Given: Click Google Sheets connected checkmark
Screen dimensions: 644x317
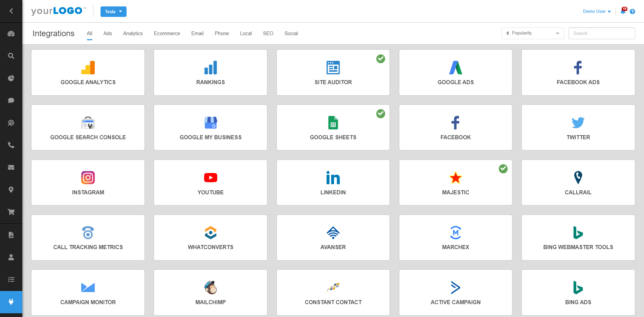Looking at the screenshot, I should [x=381, y=114].
